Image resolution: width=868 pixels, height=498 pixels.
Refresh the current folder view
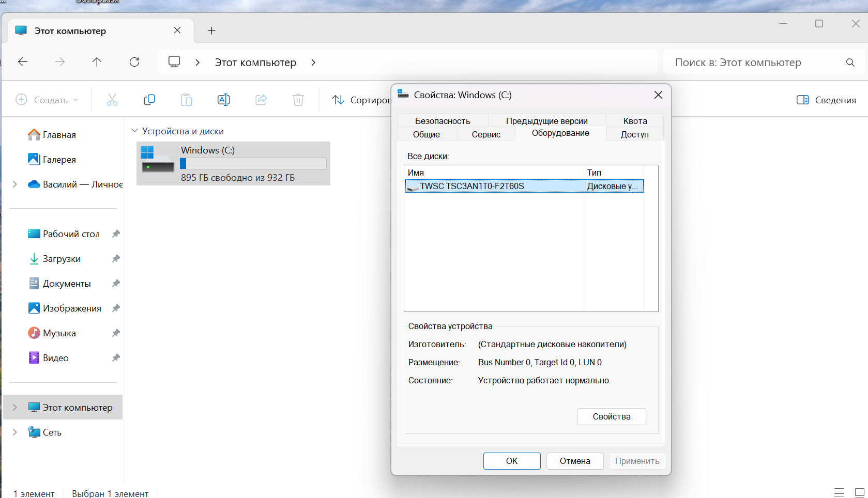(x=134, y=62)
